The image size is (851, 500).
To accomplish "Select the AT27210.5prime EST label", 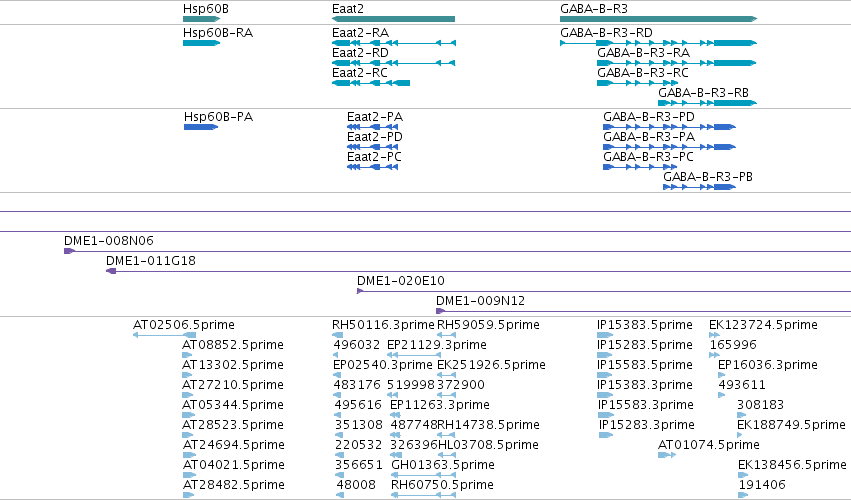I will point(233,385).
